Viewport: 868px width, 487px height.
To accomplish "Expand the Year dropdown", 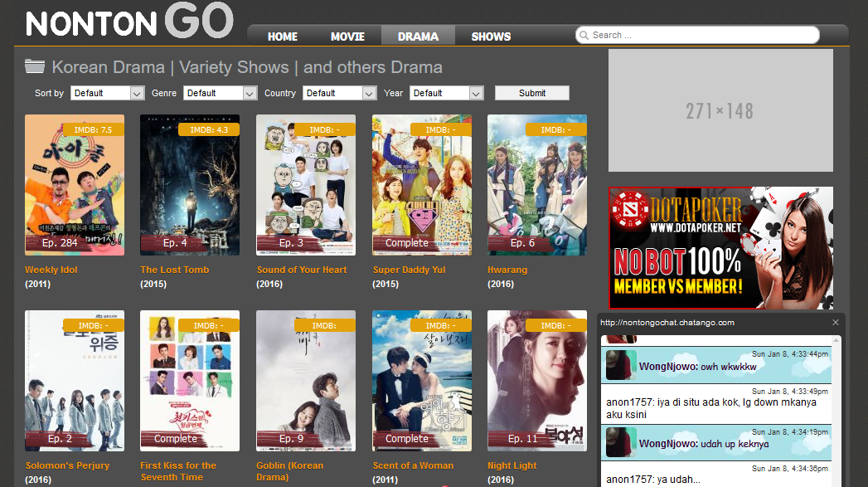I will pos(447,93).
